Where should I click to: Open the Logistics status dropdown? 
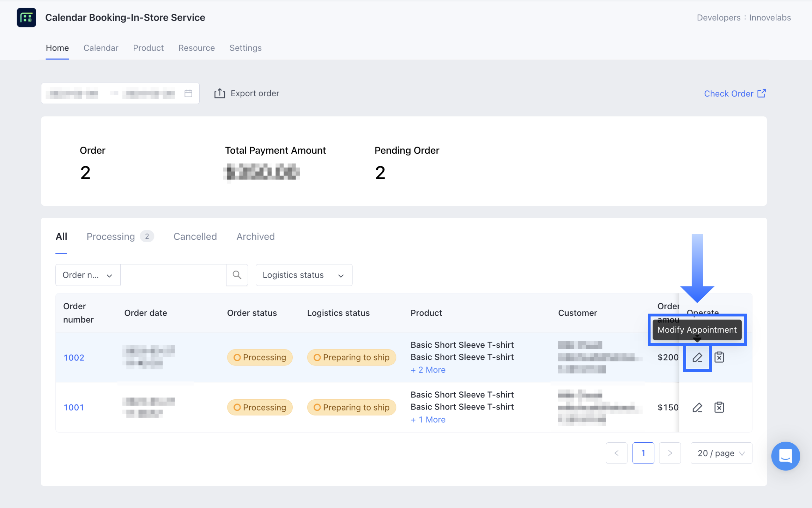(x=303, y=275)
